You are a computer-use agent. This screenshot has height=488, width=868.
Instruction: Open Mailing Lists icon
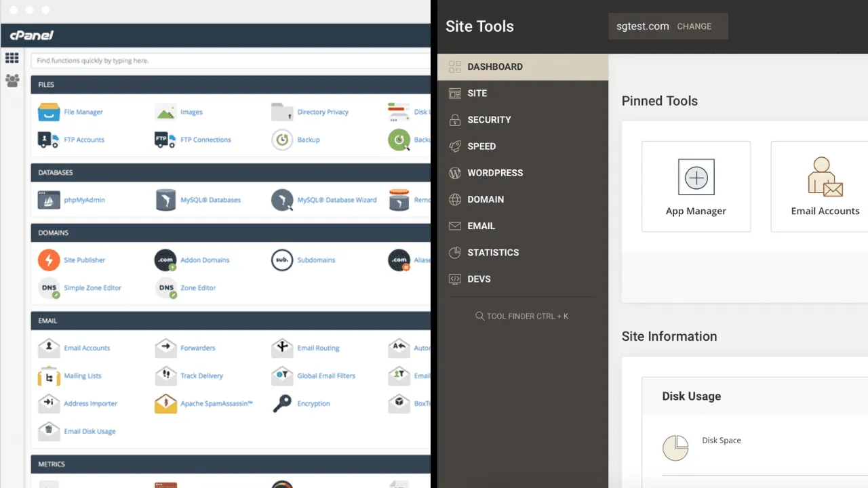point(49,375)
